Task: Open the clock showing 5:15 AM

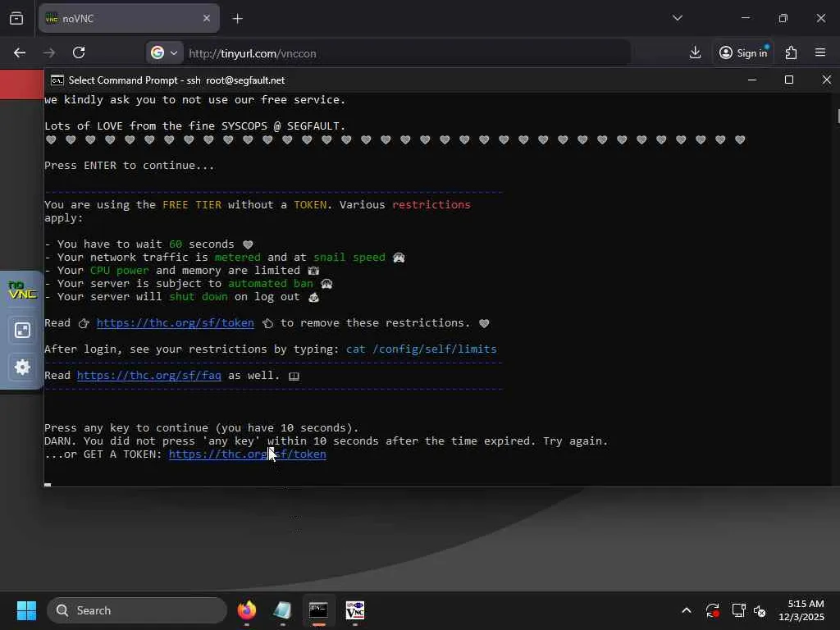Action: point(801,610)
